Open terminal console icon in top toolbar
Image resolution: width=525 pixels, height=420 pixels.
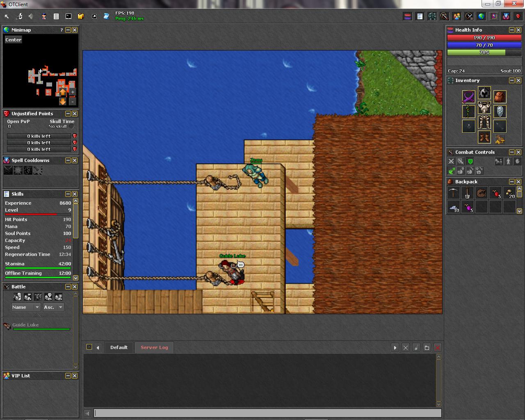(68, 16)
